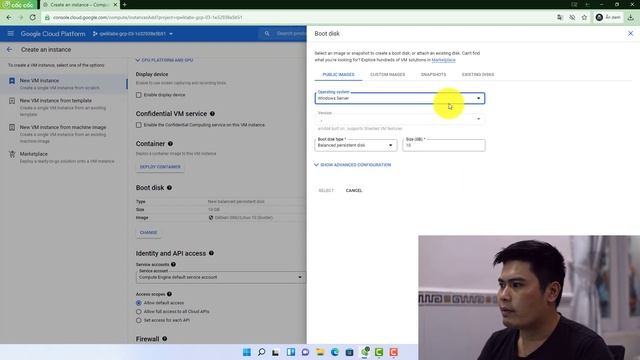Click the translate page icon
The height and width of the screenshot is (360, 640).
click(560, 18)
